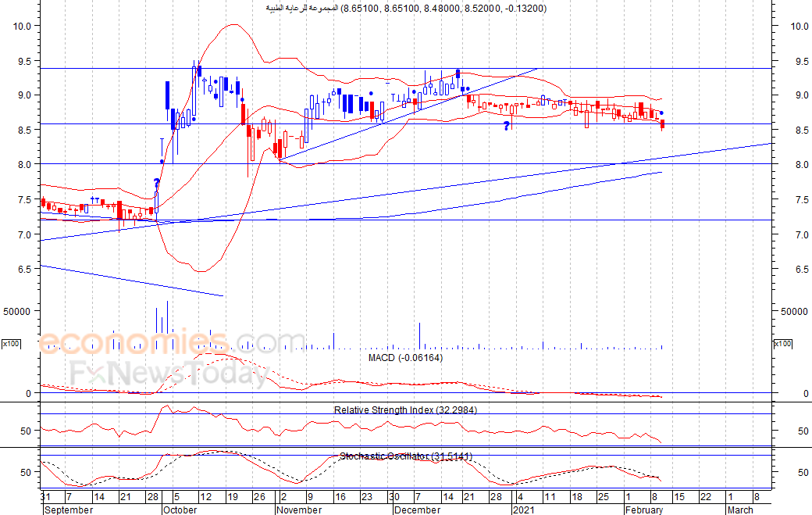
Task: Select the 9 date label in November
Action: tap(310, 497)
